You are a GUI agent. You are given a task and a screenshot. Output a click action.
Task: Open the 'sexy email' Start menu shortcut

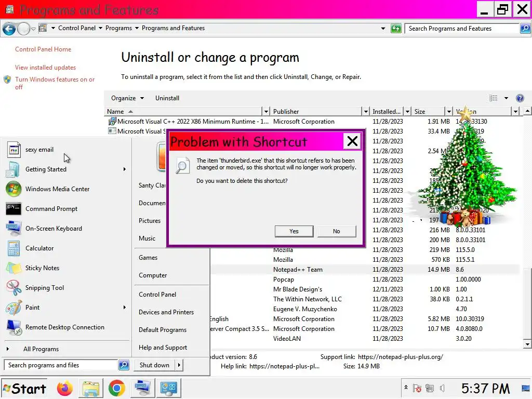[x=39, y=150]
